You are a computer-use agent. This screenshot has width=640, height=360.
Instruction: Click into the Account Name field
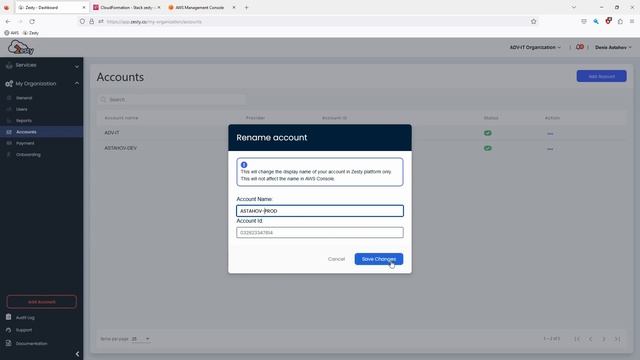point(320,211)
